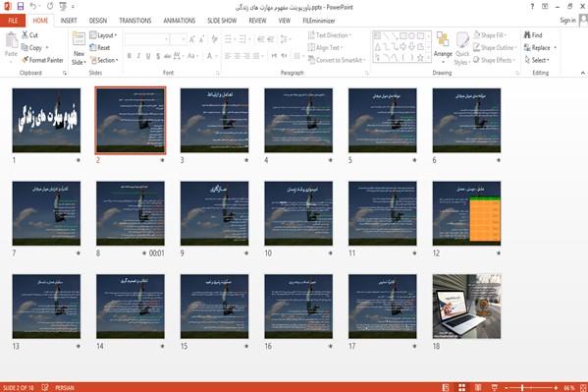Open the Font name combo box
Screen dimensions: 588x392
146,39
